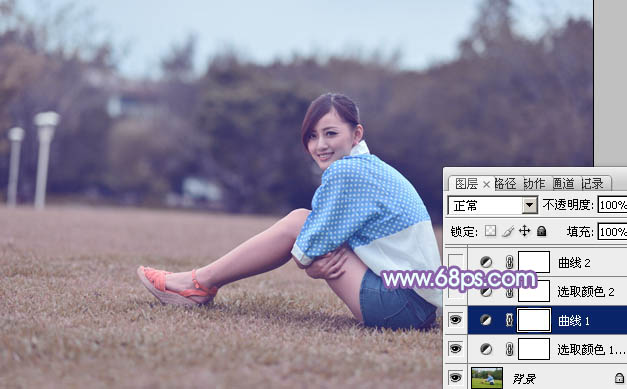This screenshot has width=627, height=389.
Task: Select the layer named 选取颜色 1
Action: pyautogui.click(x=591, y=350)
